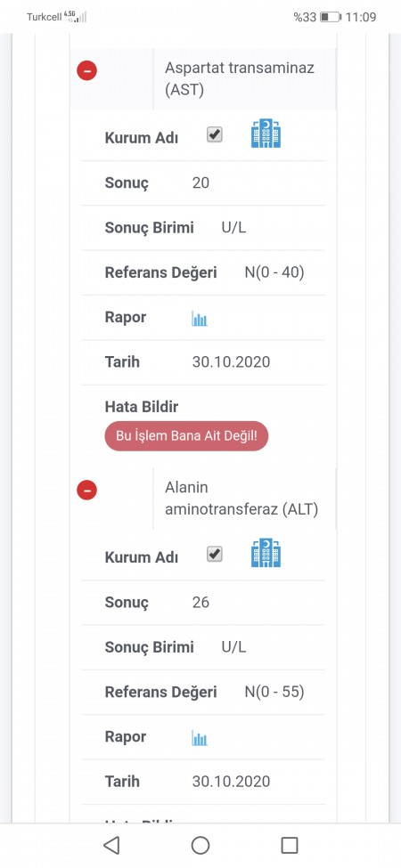The image size is (401, 868).
Task: View AST report chart icon
Action: point(200,319)
